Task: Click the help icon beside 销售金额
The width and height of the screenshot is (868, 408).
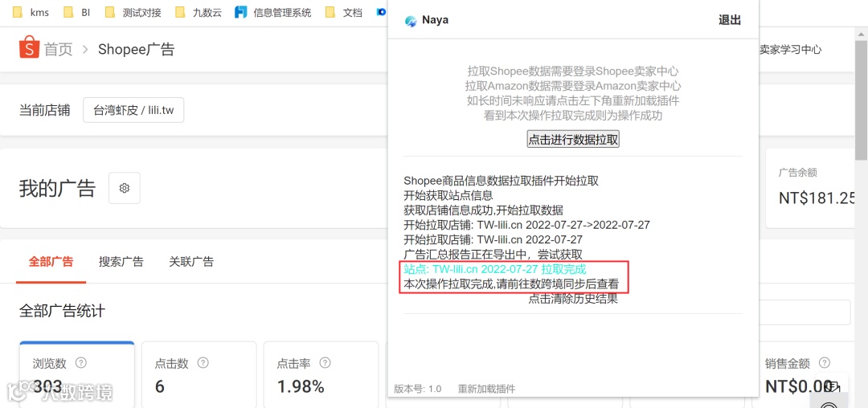Action: pos(825,363)
